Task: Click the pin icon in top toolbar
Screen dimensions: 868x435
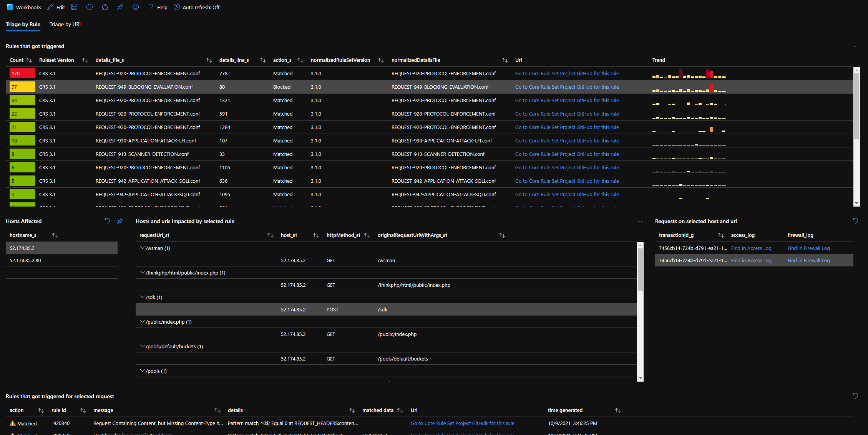Action: (x=120, y=7)
